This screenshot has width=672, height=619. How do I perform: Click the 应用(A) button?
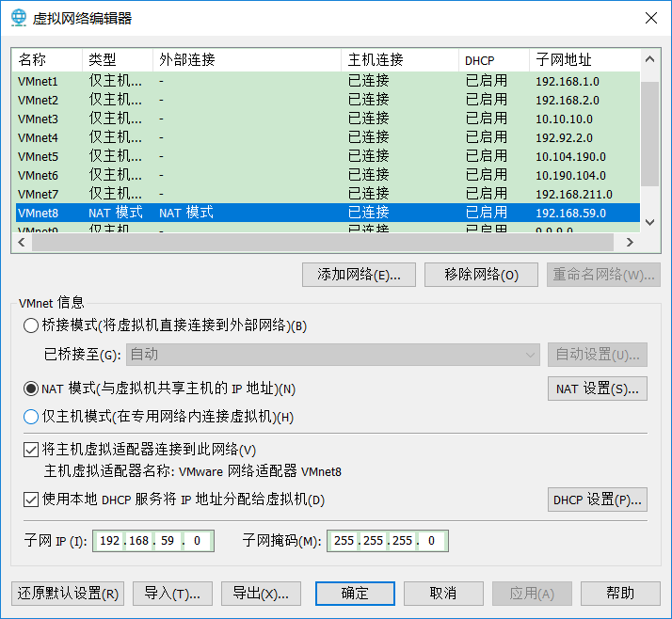(x=532, y=594)
